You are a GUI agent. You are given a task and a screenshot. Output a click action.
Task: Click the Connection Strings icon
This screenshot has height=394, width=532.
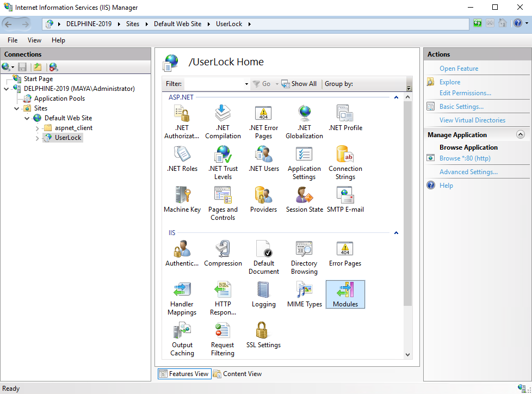click(x=345, y=155)
